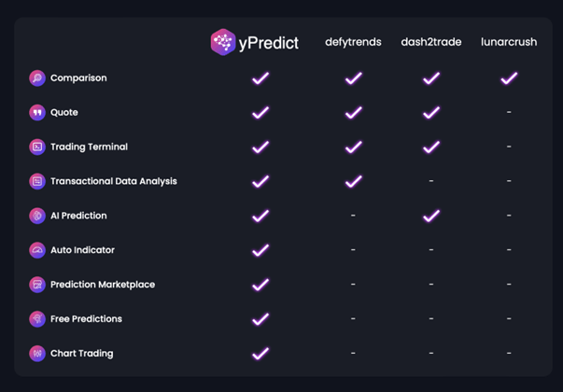Click defytrends checkmark for Transactional Data Analysis

click(353, 181)
